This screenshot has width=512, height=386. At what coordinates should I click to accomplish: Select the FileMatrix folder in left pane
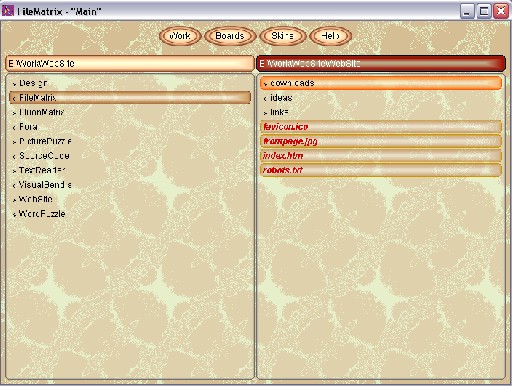click(x=130, y=98)
